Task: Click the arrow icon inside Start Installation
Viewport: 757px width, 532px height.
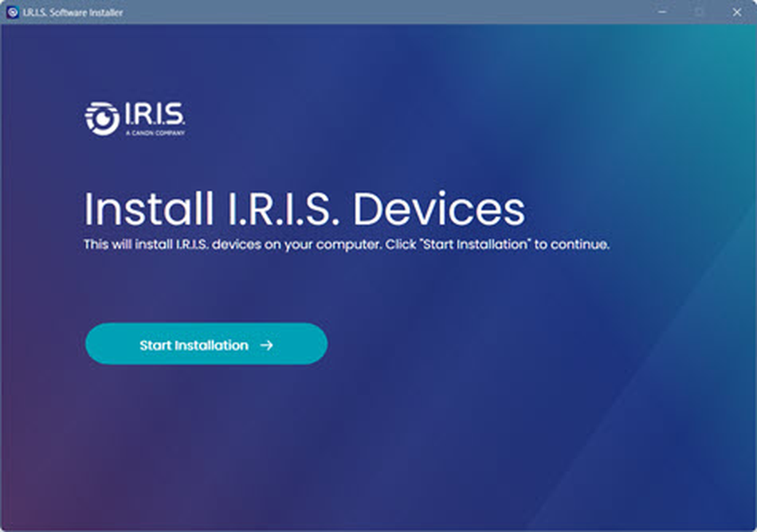Action: [x=266, y=345]
